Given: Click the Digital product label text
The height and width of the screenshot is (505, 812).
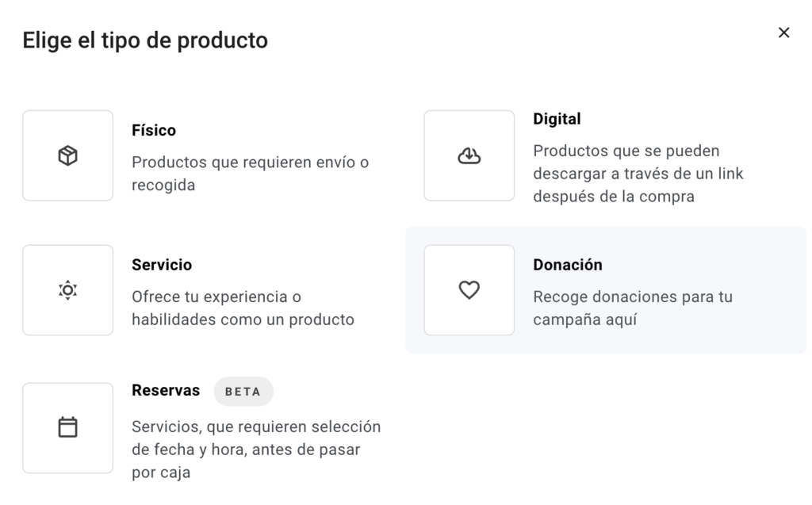Looking at the screenshot, I should pos(557,118).
